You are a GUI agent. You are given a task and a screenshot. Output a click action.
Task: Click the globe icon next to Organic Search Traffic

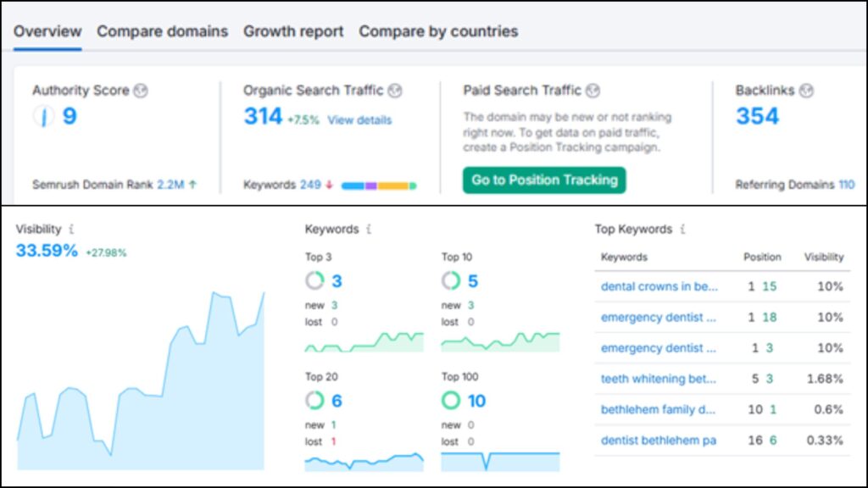[x=395, y=91]
